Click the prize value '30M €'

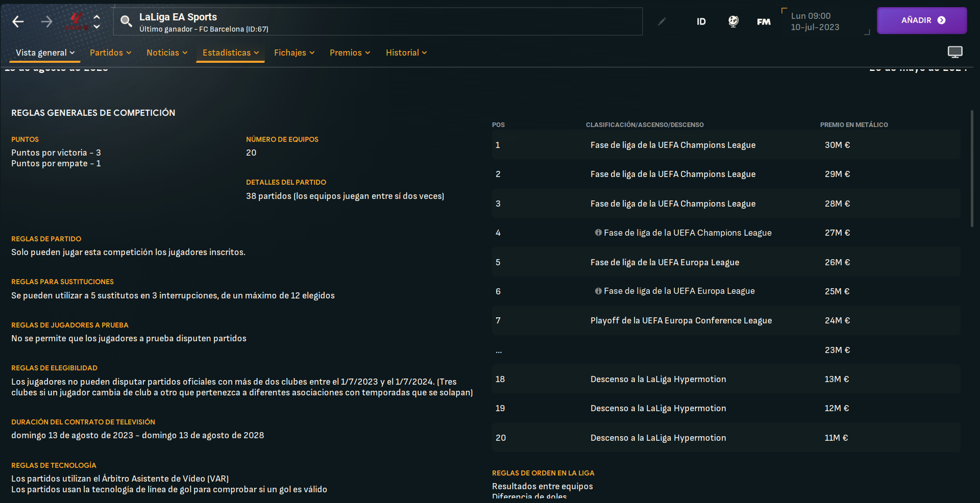[x=837, y=145]
